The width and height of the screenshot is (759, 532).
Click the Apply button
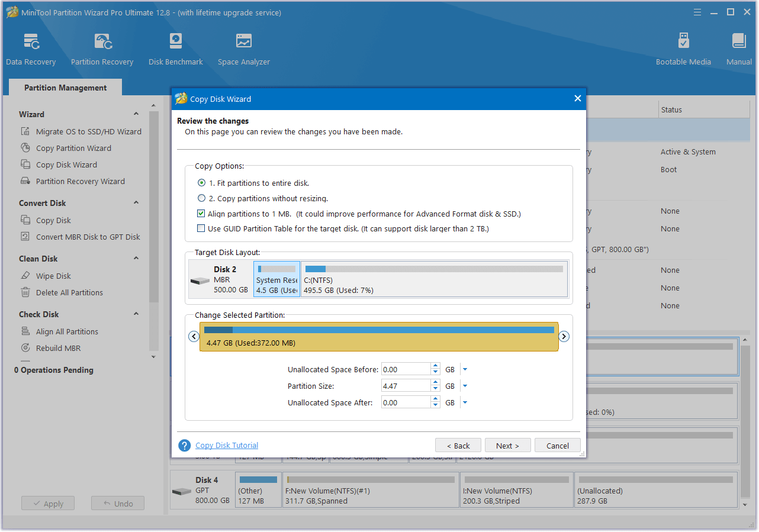coord(48,504)
